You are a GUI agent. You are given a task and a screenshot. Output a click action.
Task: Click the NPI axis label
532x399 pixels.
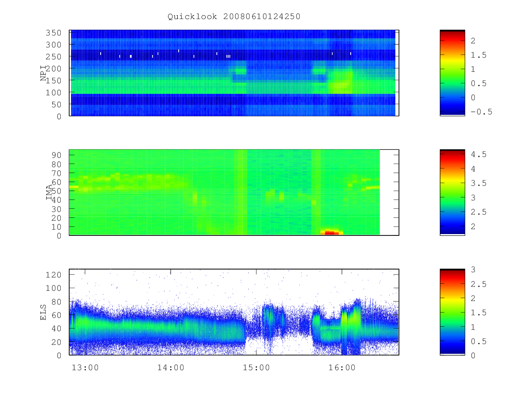[x=43, y=73]
